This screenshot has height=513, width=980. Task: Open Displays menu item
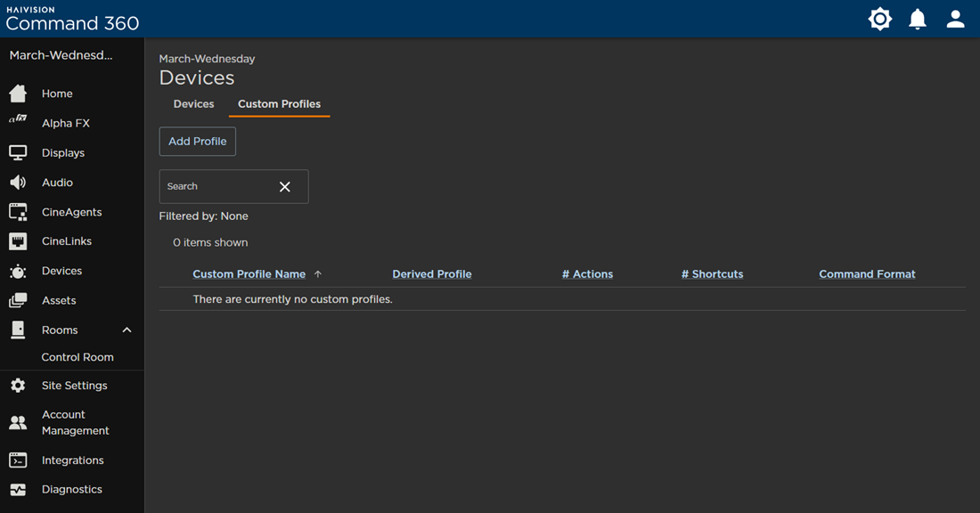pyautogui.click(x=63, y=152)
